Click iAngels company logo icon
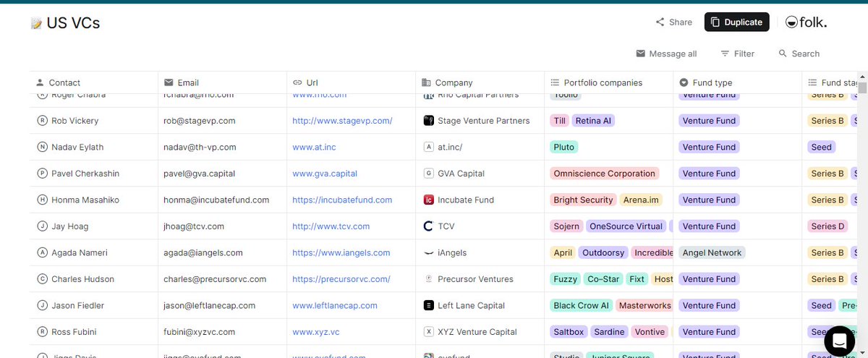 (428, 252)
